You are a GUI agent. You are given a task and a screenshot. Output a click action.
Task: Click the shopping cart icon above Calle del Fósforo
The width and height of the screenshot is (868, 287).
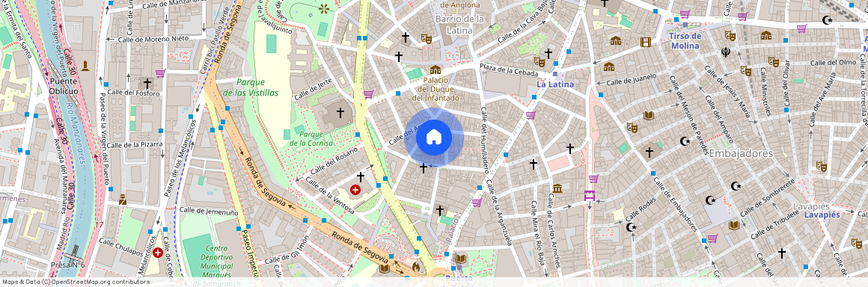point(160,73)
